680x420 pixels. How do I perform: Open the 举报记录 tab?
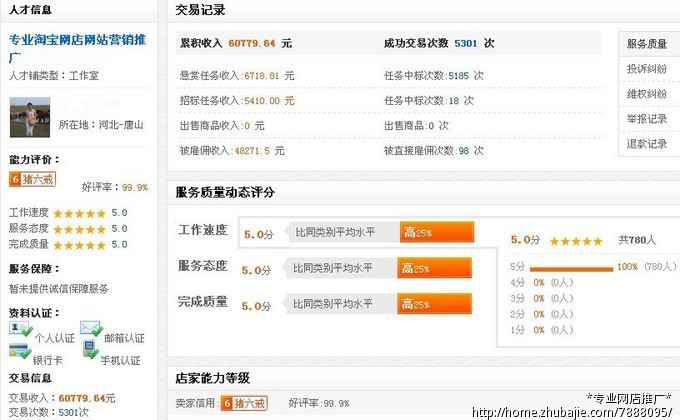[x=649, y=118]
